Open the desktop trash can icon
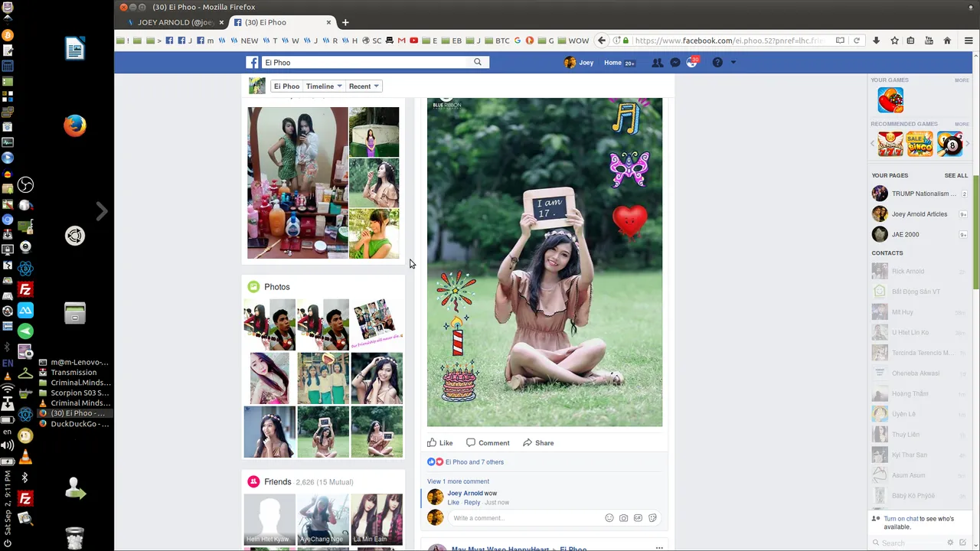Image resolution: width=980 pixels, height=551 pixels. [x=75, y=537]
